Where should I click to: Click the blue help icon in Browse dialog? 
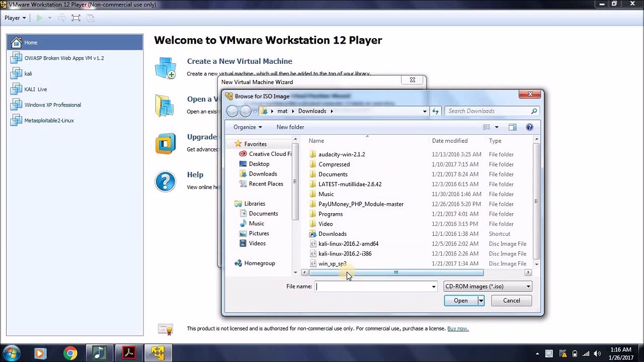[x=529, y=127]
